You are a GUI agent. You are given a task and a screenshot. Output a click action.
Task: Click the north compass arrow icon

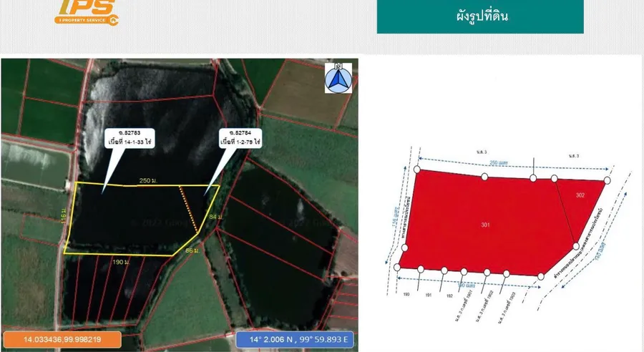[338, 79]
